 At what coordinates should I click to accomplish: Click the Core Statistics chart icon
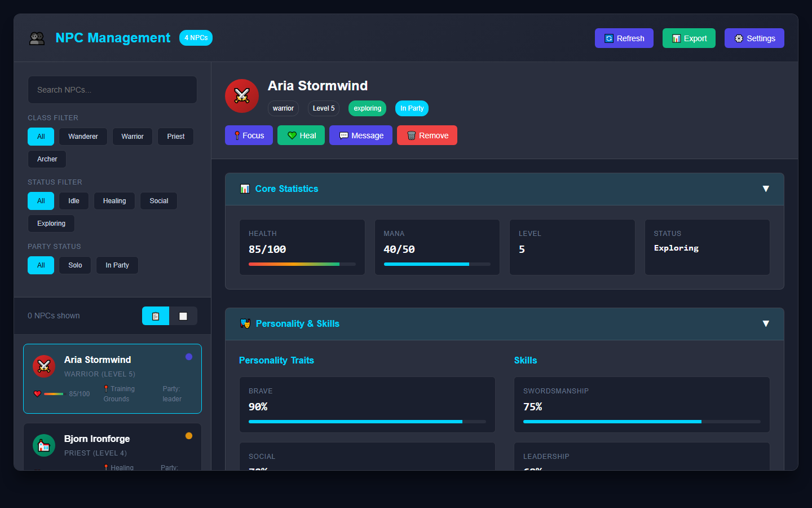[245, 189]
